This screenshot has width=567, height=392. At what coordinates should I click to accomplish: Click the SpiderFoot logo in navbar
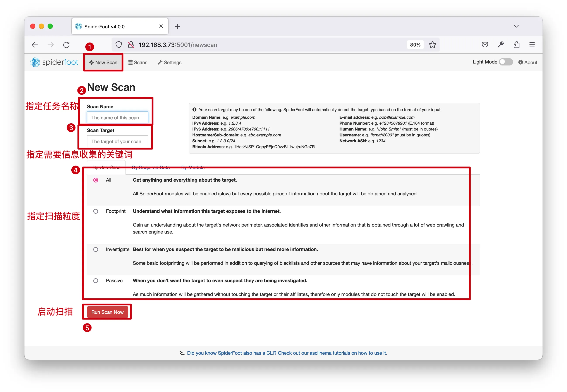point(54,62)
